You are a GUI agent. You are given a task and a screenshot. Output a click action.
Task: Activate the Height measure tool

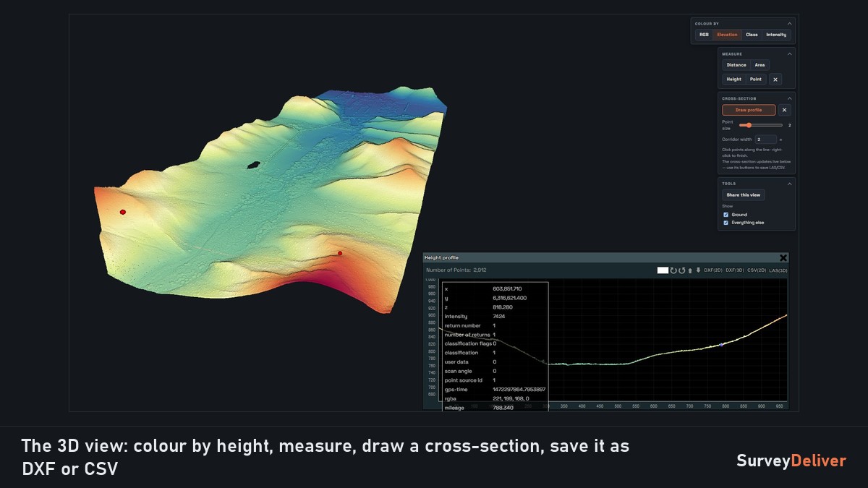pyautogui.click(x=734, y=80)
